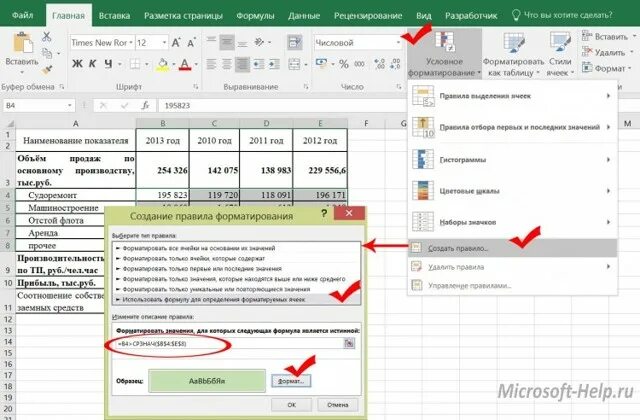Open Правила отбора первых и последних значений
640x420 pixels.
pos(513,127)
